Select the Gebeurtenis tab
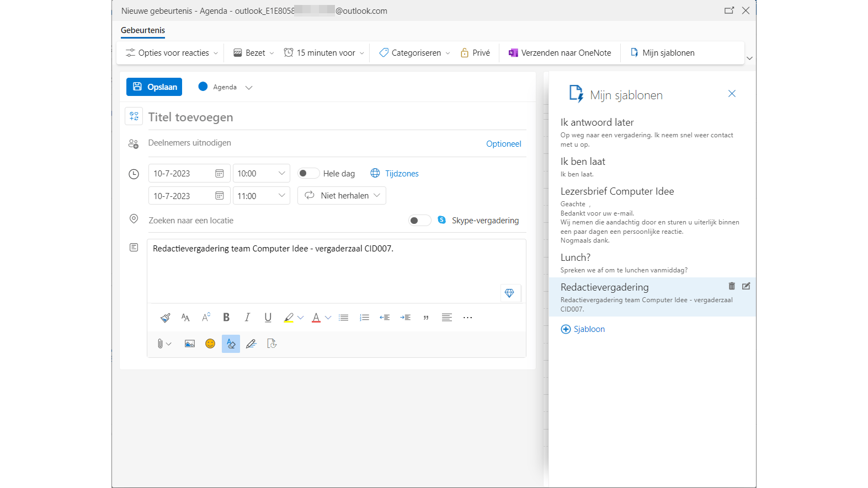The height and width of the screenshot is (488, 868). [x=143, y=30]
